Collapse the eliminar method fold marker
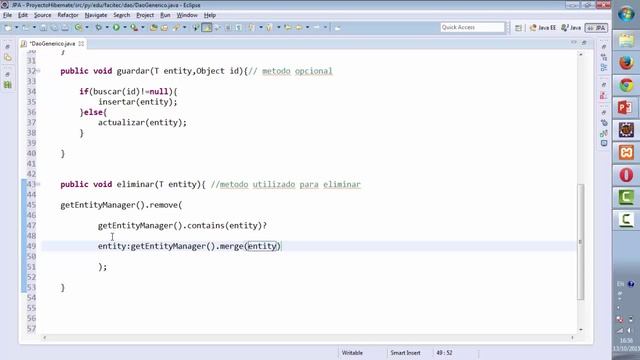640x360 pixels. click(x=38, y=184)
